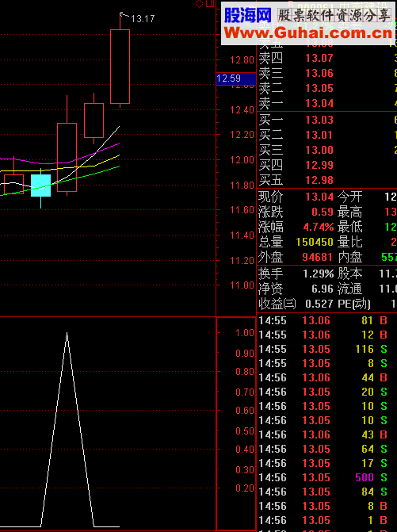The width and height of the screenshot is (397, 532).
Task: Click the red rectangle icon beside the diamond
Action: pyautogui.click(x=210, y=3)
